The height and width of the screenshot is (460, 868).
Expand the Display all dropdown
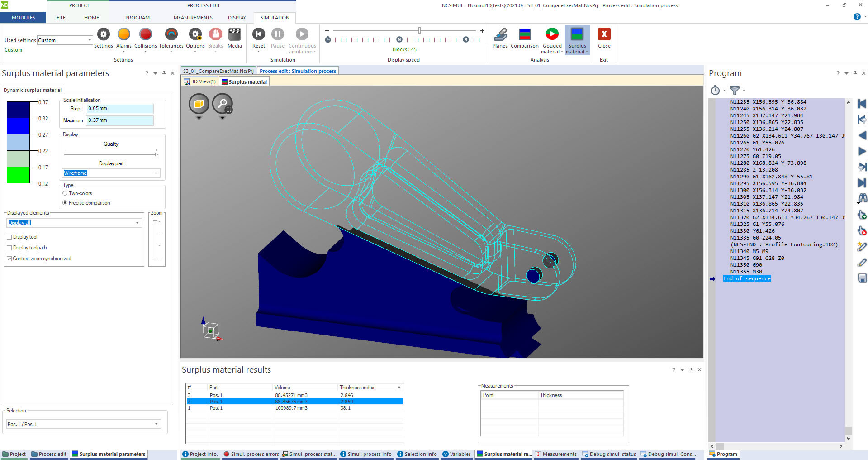pyautogui.click(x=137, y=223)
